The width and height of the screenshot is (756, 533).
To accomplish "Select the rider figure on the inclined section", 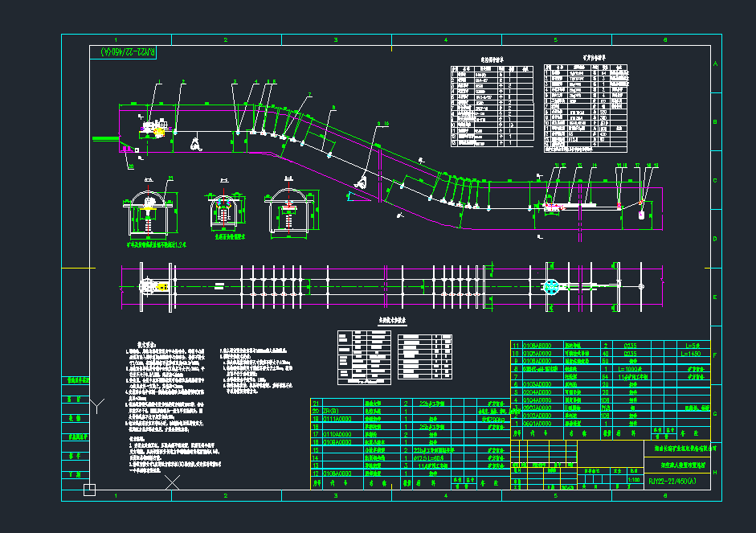I will point(362,183).
